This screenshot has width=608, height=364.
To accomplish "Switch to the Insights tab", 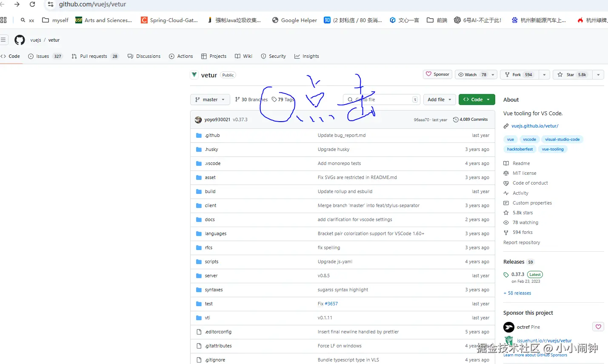I will [307, 56].
